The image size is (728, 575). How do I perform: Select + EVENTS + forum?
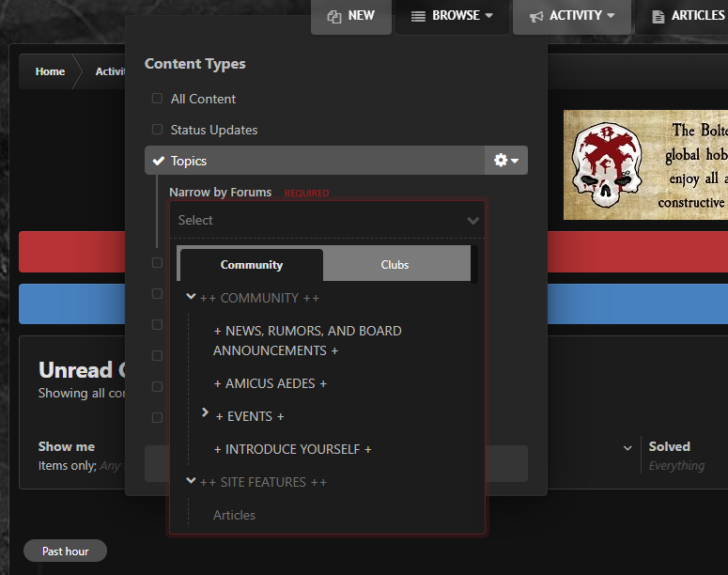pyautogui.click(x=249, y=416)
